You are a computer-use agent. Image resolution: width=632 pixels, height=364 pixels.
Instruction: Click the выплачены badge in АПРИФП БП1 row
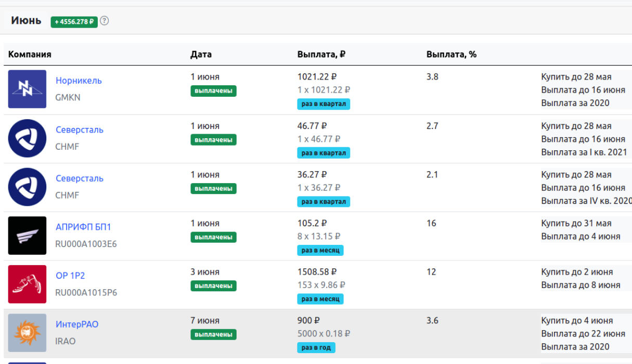(213, 237)
